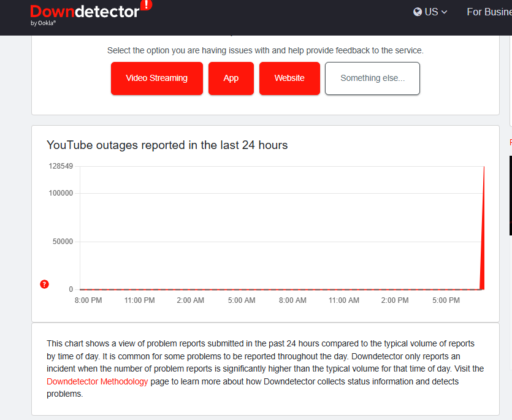The width and height of the screenshot is (512, 420).
Task: Click the 8:00 AM time label
Action: tap(292, 300)
